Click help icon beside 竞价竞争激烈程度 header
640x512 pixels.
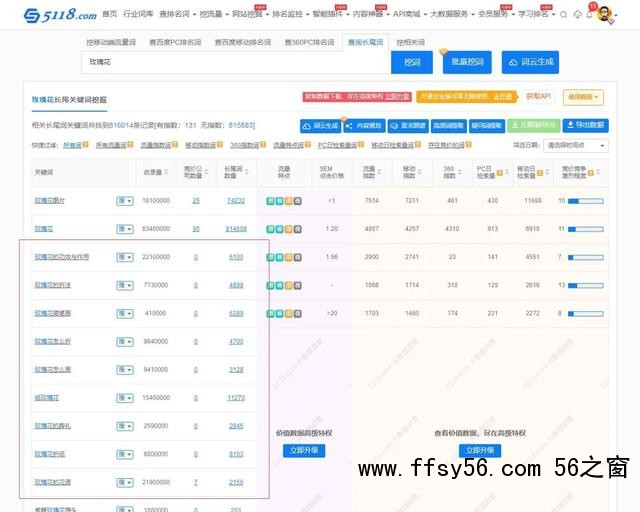click(591, 173)
